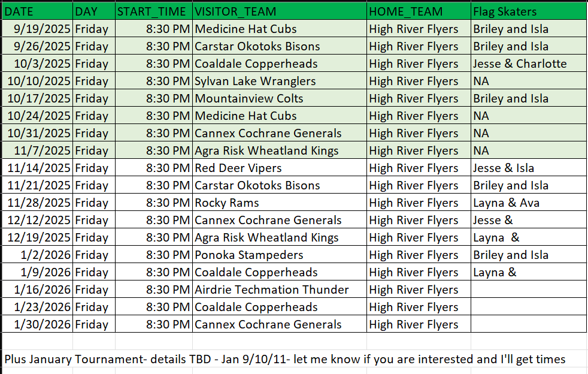This screenshot has width=588, height=374.
Task: Click the Rocky Rams cell
Action: pyautogui.click(x=279, y=203)
